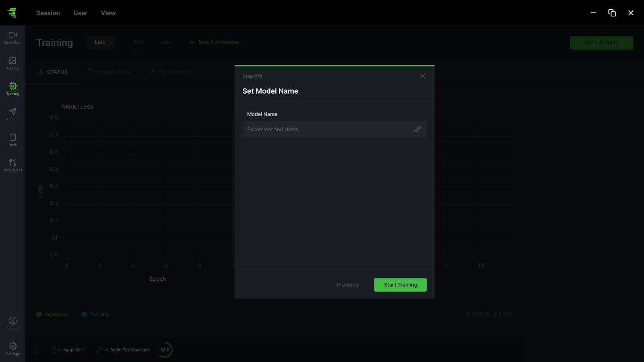644x362 pixels.
Task: Click the clipboard icon on EVALUATION tab
Action: 89,72
